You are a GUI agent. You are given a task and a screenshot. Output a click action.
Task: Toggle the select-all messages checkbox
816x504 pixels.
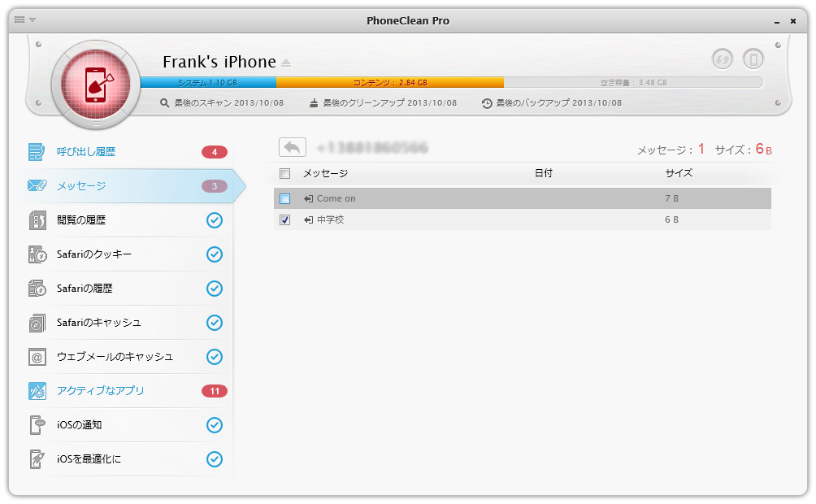click(x=284, y=173)
